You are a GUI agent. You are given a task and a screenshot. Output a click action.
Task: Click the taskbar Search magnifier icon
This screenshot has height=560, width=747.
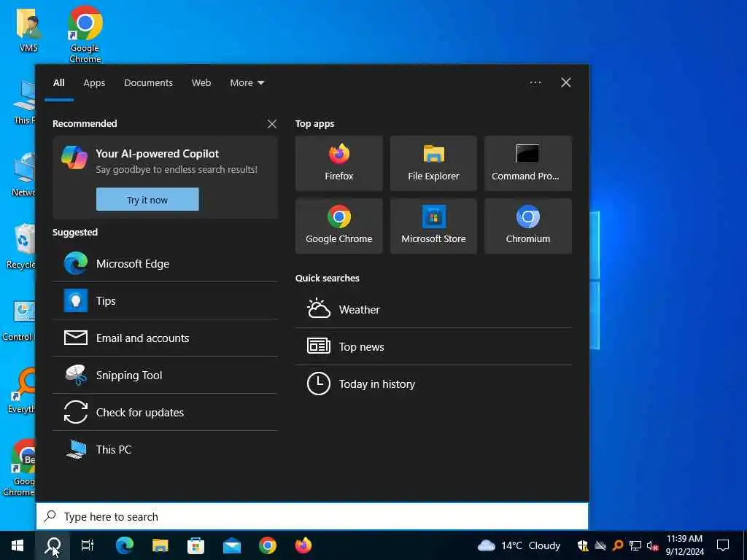tap(53, 545)
